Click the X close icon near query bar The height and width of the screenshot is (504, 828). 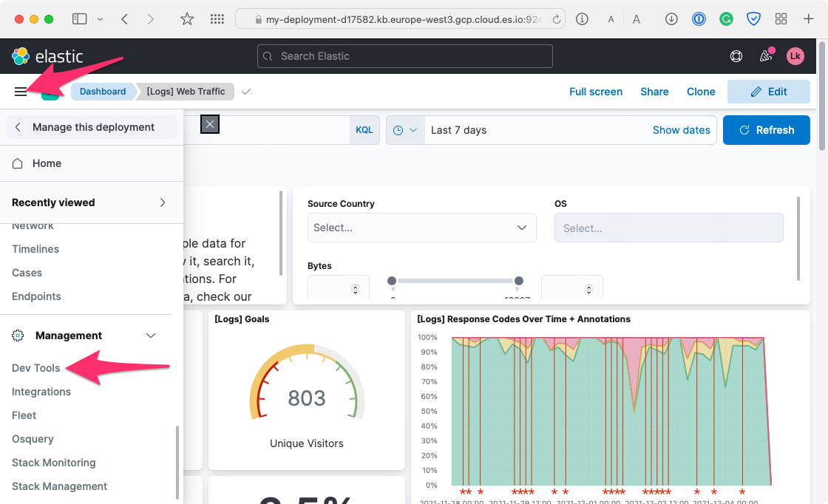click(210, 125)
